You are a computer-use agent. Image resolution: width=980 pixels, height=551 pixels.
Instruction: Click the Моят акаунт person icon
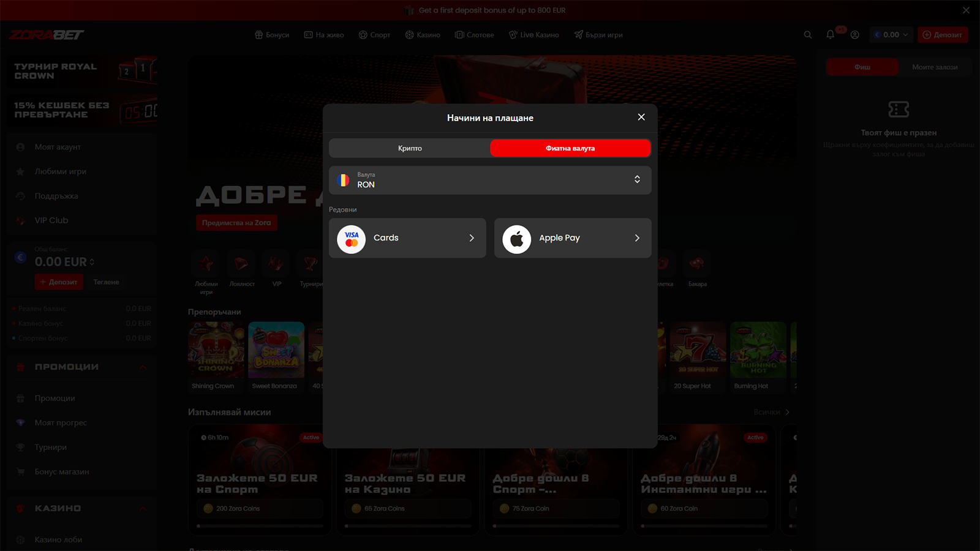tap(20, 147)
